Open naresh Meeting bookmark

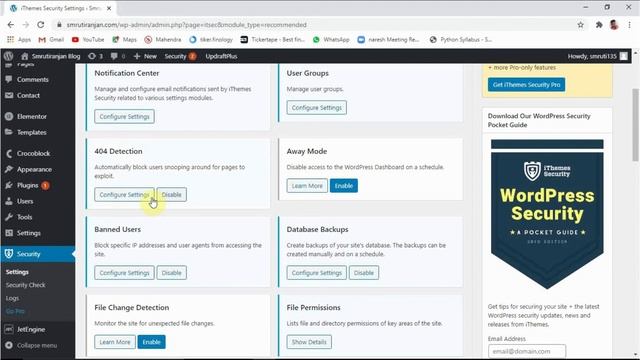[388, 40]
